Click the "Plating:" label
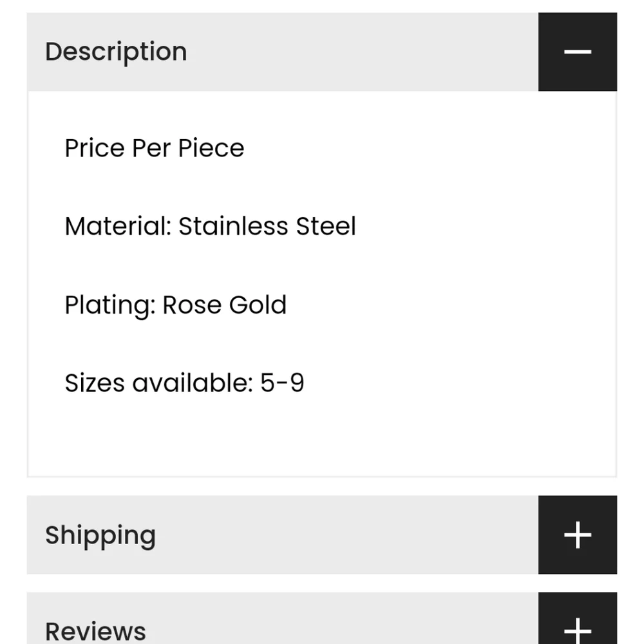 110,305
